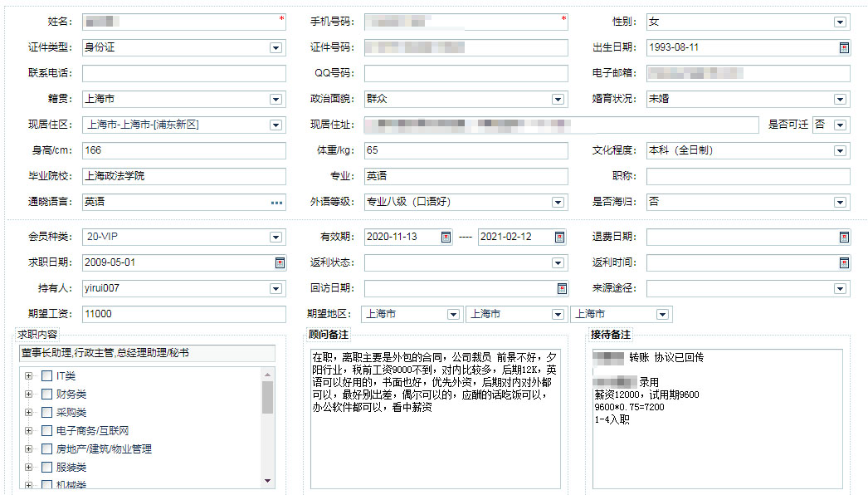Viewport: 868px width, 495px height.
Task: Tick the IT类 checkbox
Action: point(47,376)
